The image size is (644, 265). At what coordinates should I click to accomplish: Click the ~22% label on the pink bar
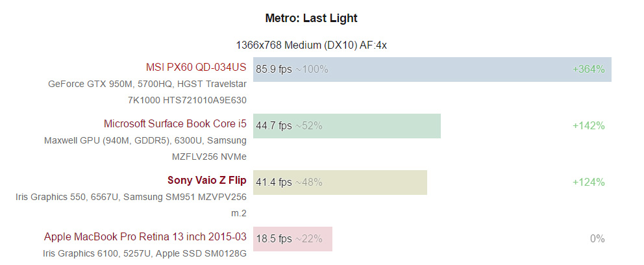point(309,239)
